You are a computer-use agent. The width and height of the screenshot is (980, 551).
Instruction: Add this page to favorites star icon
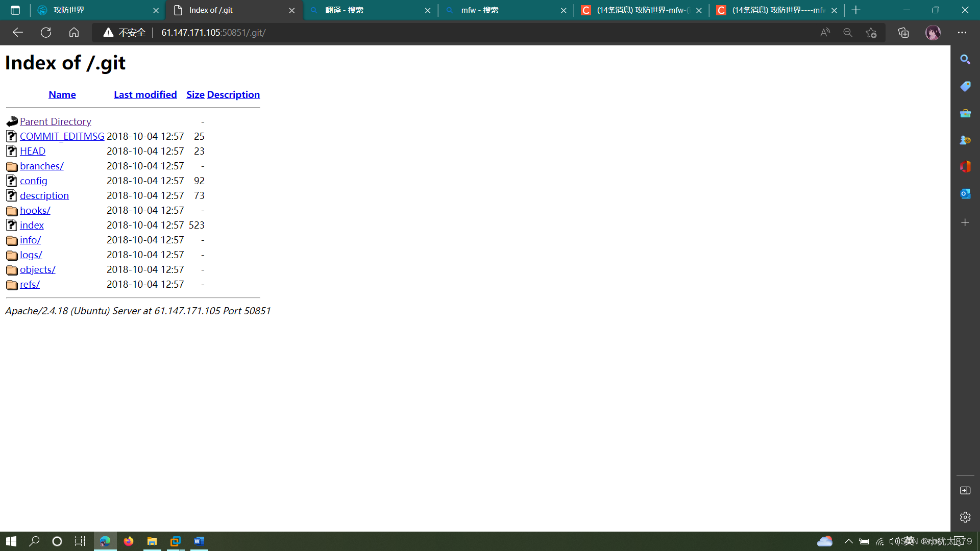pyautogui.click(x=871, y=33)
